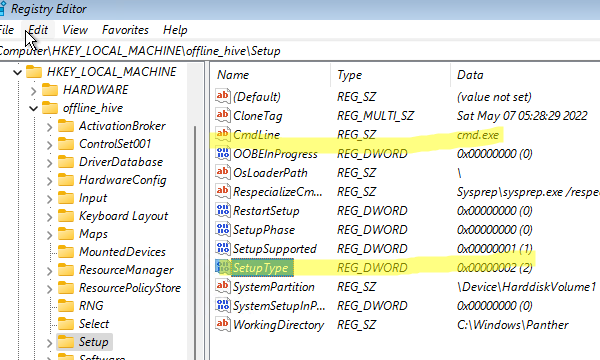
Task: Click the (Default) string value icon
Action: coord(223,96)
